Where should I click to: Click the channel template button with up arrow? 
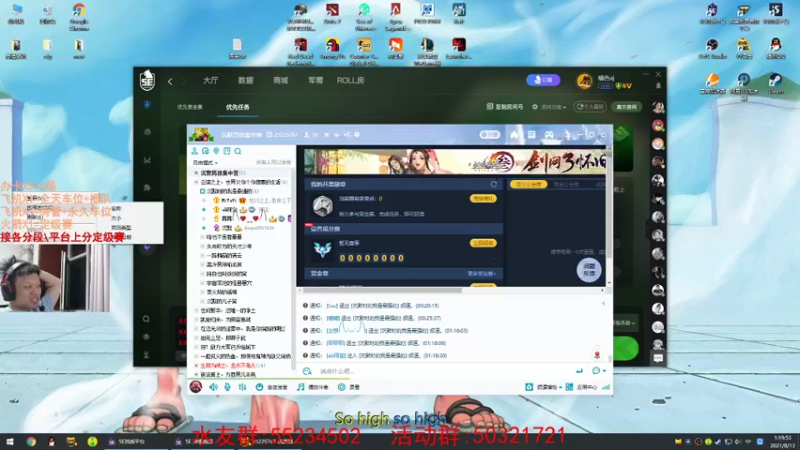point(544,387)
